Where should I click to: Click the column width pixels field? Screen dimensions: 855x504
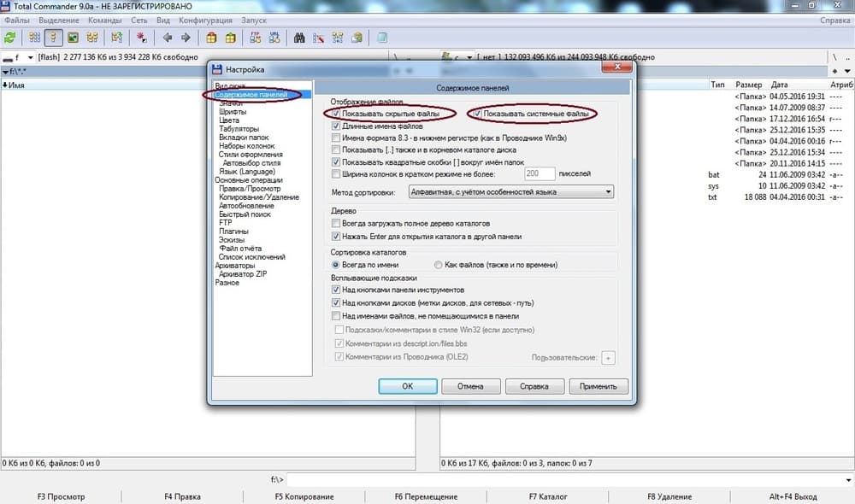pos(540,173)
